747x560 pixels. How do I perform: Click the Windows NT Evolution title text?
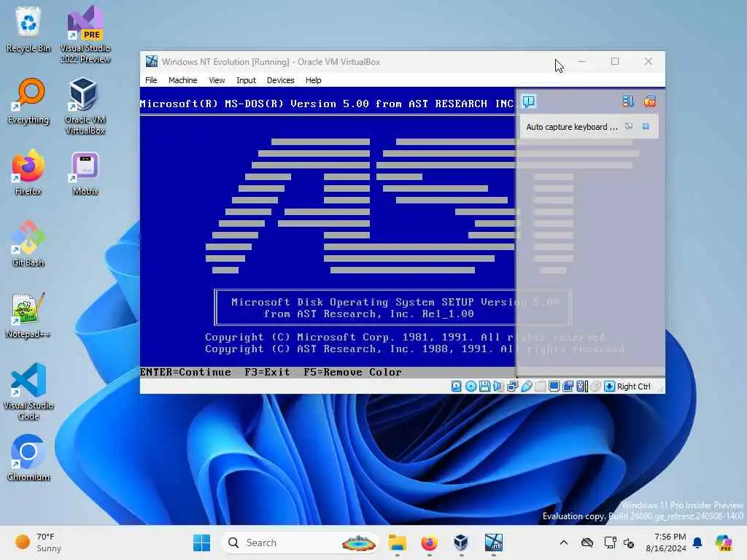[x=271, y=62]
